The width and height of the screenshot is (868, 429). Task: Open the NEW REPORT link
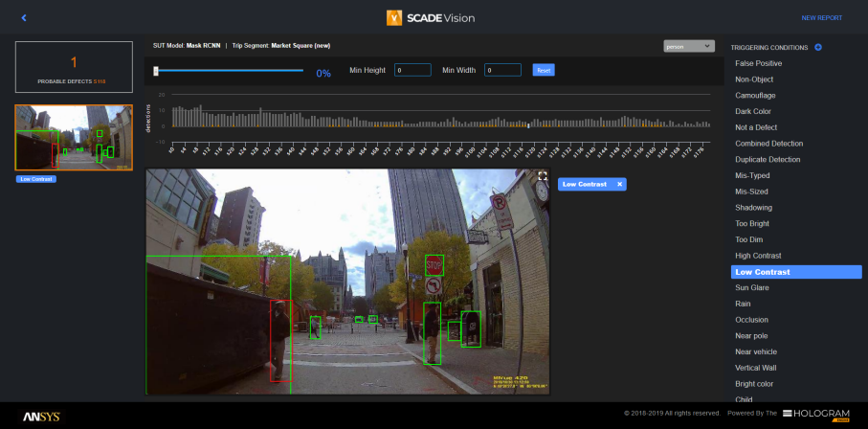(x=822, y=18)
